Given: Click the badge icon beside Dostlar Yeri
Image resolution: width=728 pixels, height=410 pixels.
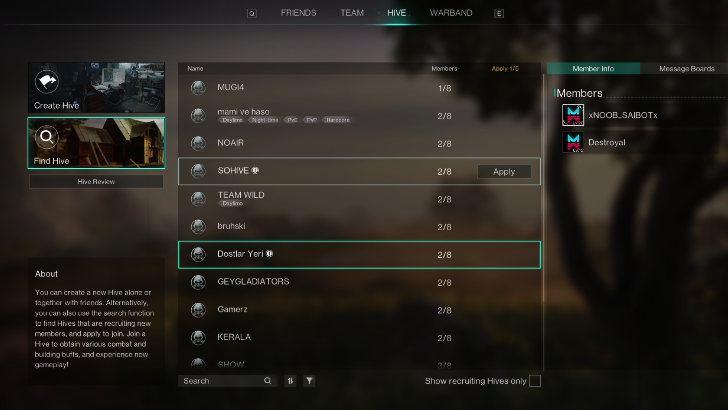Looking at the screenshot, I should click(269, 254).
